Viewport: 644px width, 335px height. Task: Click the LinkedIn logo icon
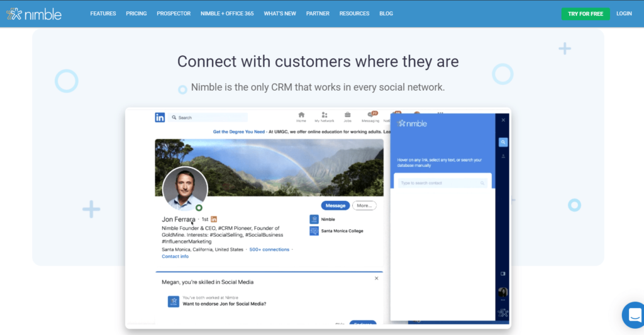(160, 118)
